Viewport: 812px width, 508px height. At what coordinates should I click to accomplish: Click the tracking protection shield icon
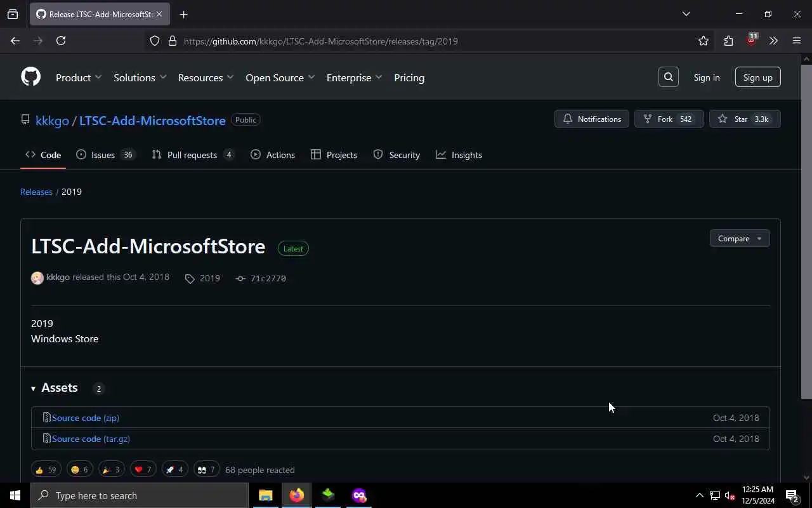pyautogui.click(x=155, y=41)
